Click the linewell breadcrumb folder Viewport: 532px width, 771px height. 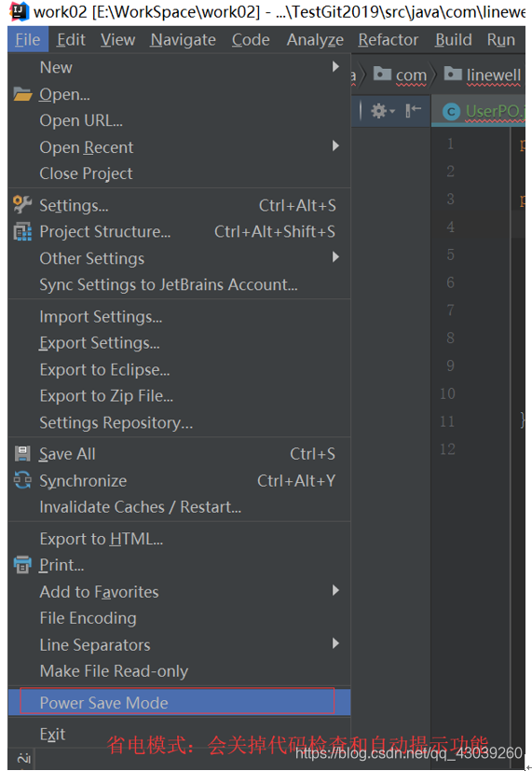(x=483, y=76)
